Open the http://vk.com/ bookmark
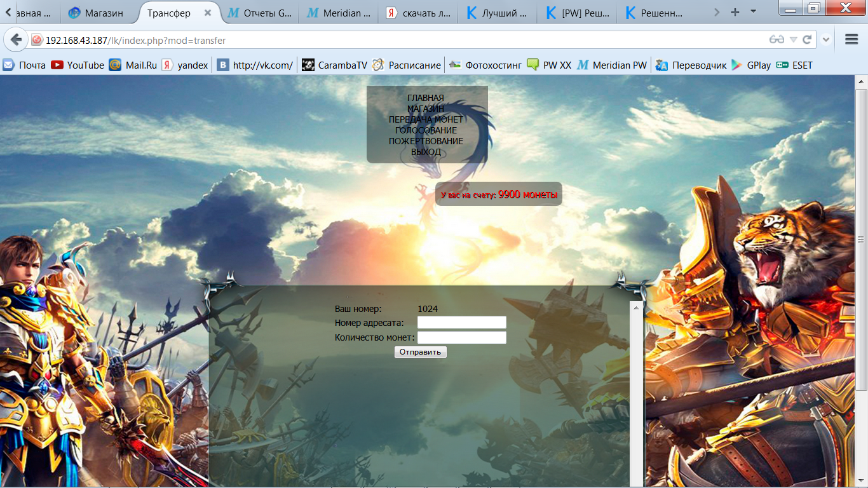Image resolution: width=868 pixels, height=488 pixels. click(x=255, y=65)
